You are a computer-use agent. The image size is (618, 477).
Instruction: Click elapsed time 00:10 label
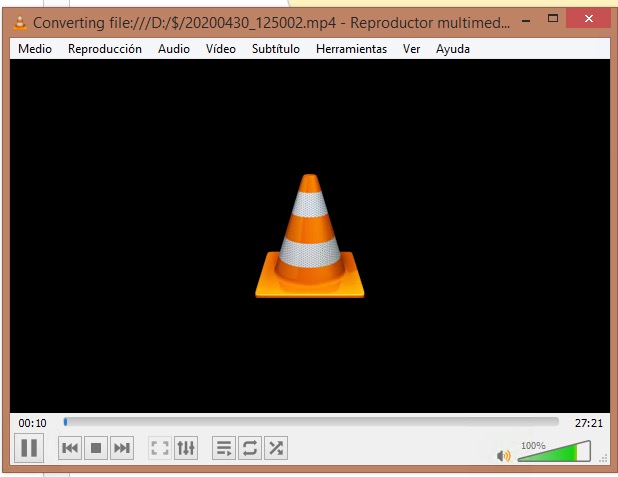[x=32, y=423]
